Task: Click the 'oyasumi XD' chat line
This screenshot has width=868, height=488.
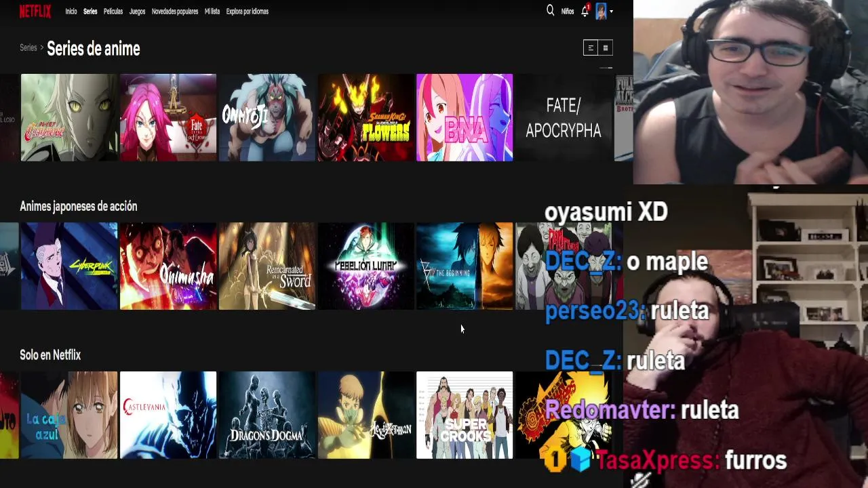Action: (606, 212)
